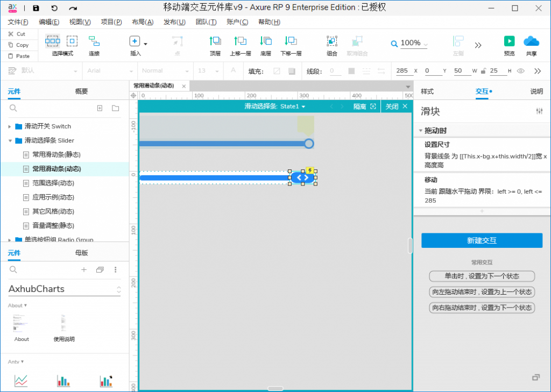The height and width of the screenshot is (392, 551).
Task: Open page 音量调整(静态)
Action: tap(53, 225)
